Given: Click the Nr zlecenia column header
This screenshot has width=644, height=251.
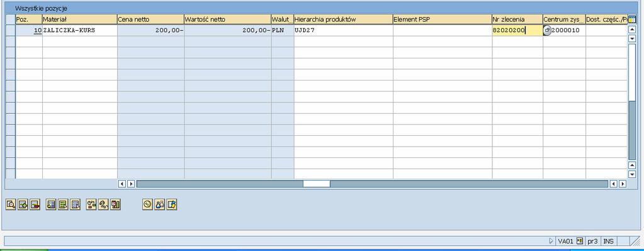Looking at the screenshot, I should pyautogui.click(x=517, y=20).
